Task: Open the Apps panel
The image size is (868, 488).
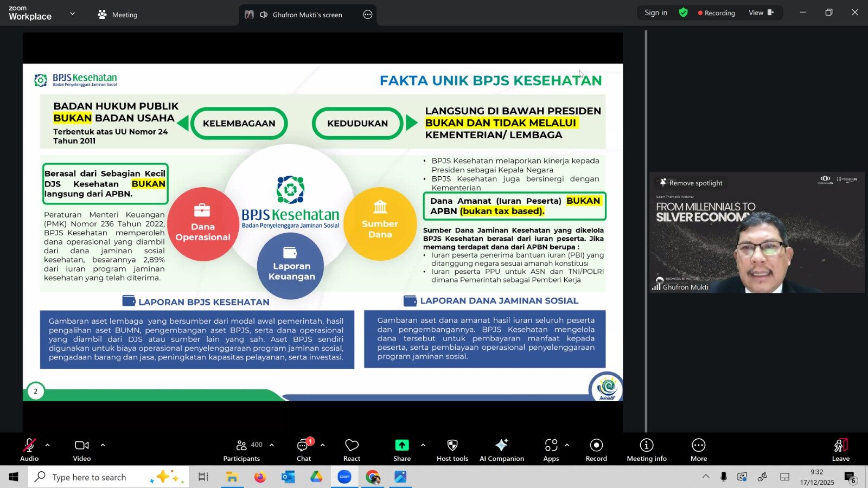Action: click(551, 450)
